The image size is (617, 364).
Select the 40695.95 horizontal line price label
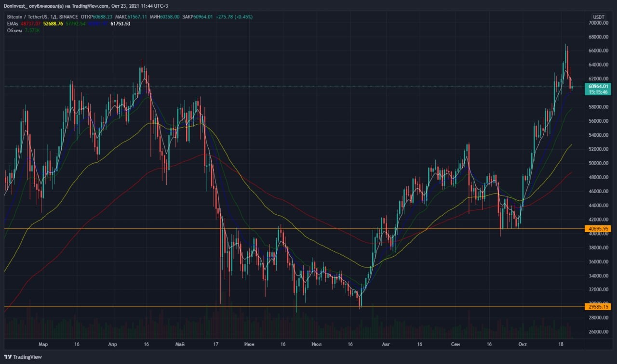point(598,229)
